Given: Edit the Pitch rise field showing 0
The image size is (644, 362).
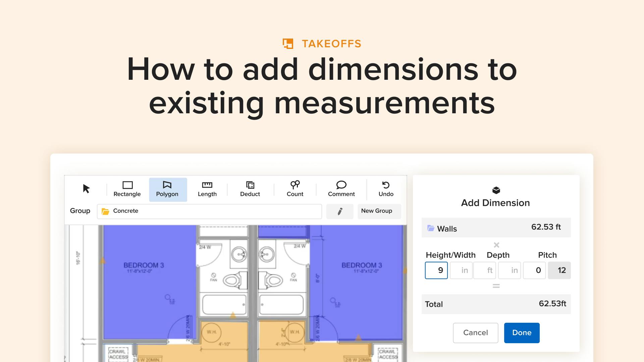Looking at the screenshot, I should (x=534, y=270).
